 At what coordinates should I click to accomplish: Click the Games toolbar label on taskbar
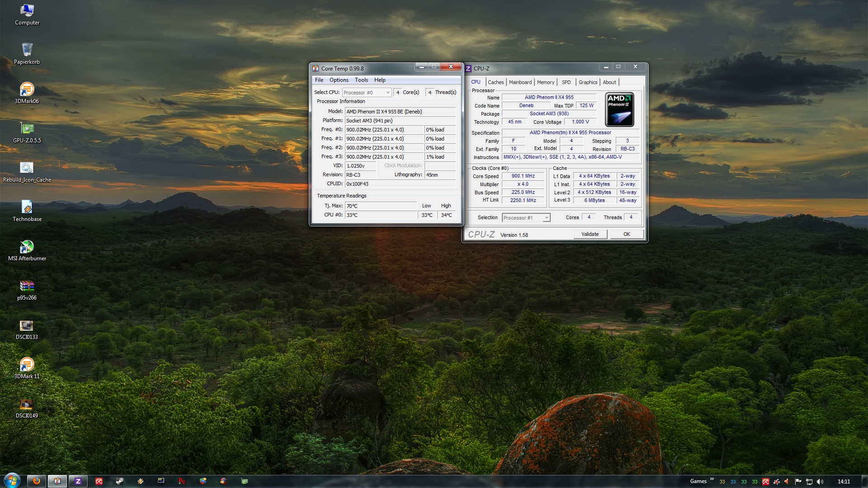click(x=698, y=481)
